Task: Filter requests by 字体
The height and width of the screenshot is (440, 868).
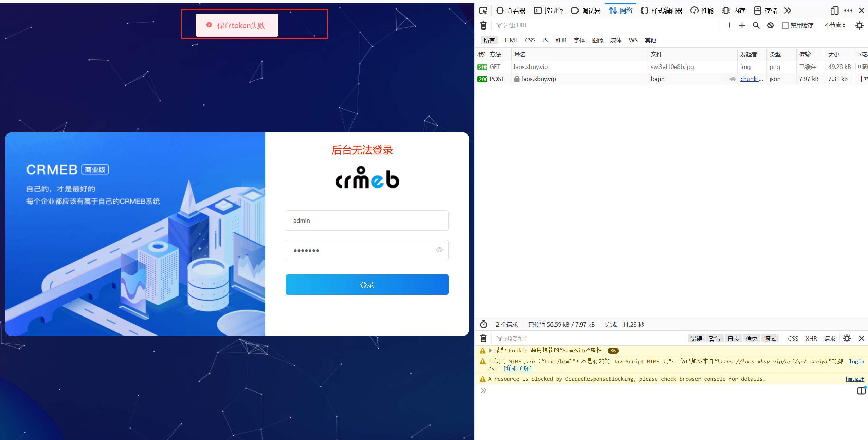Action: (x=579, y=40)
